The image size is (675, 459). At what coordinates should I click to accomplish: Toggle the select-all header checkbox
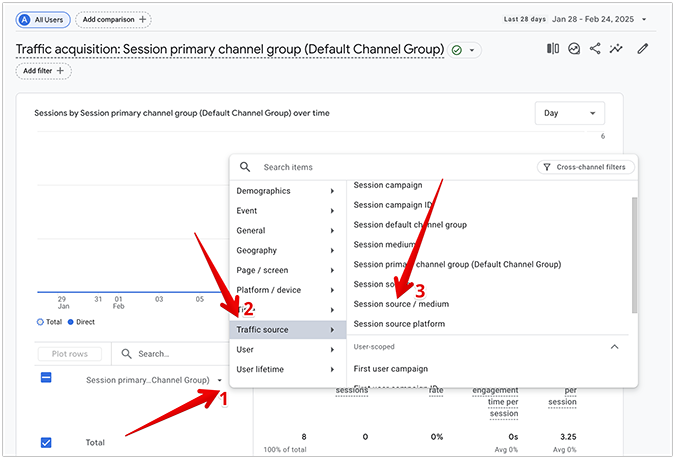[x=46, y=378]
